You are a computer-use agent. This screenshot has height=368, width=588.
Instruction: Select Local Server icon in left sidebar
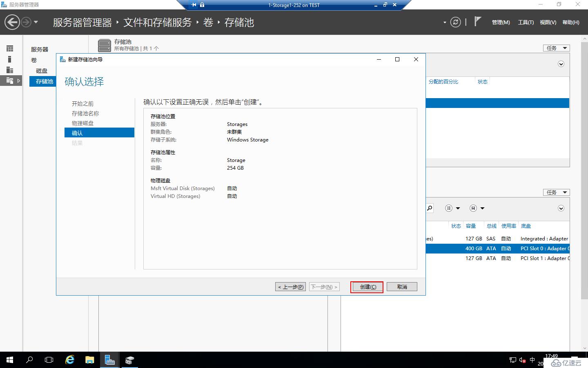[9, 59]
